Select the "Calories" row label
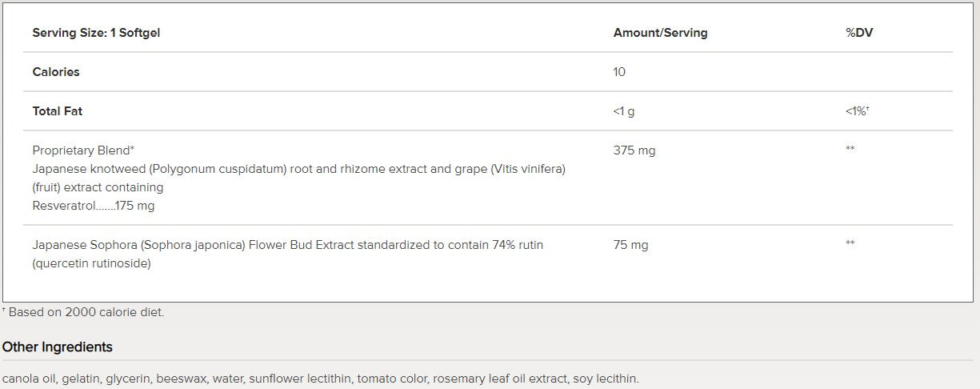 [56, 72]
